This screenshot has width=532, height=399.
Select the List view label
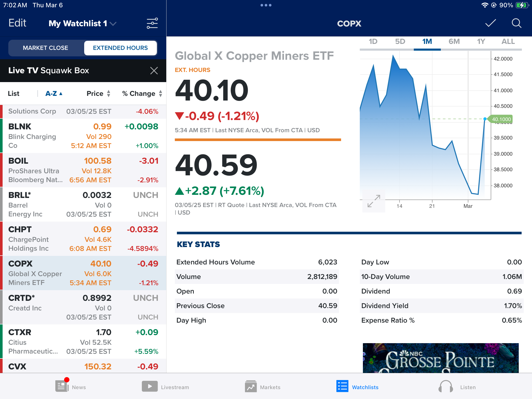pos(14,94)
